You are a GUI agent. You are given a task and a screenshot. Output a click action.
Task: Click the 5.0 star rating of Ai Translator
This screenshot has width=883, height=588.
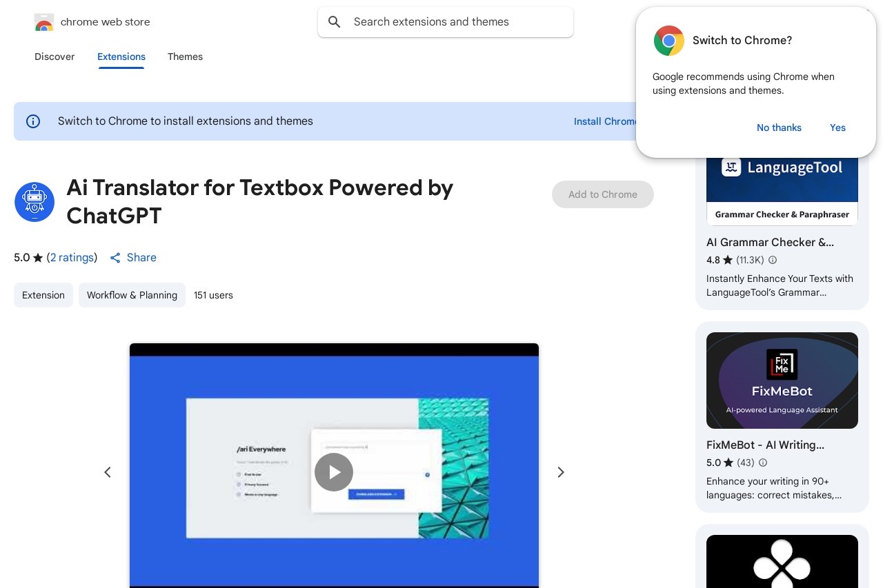[x=28, y=258]
